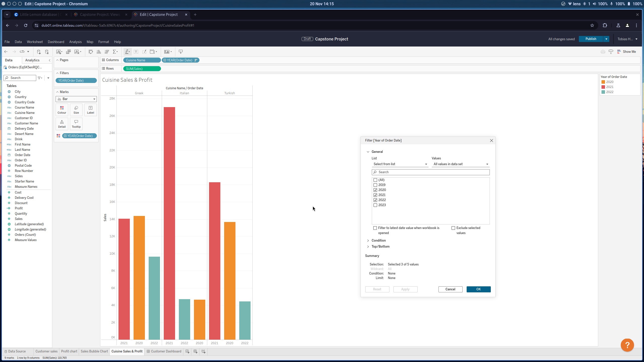Click the new data source icon
644x362 pixels.
[x=39, y=52]
